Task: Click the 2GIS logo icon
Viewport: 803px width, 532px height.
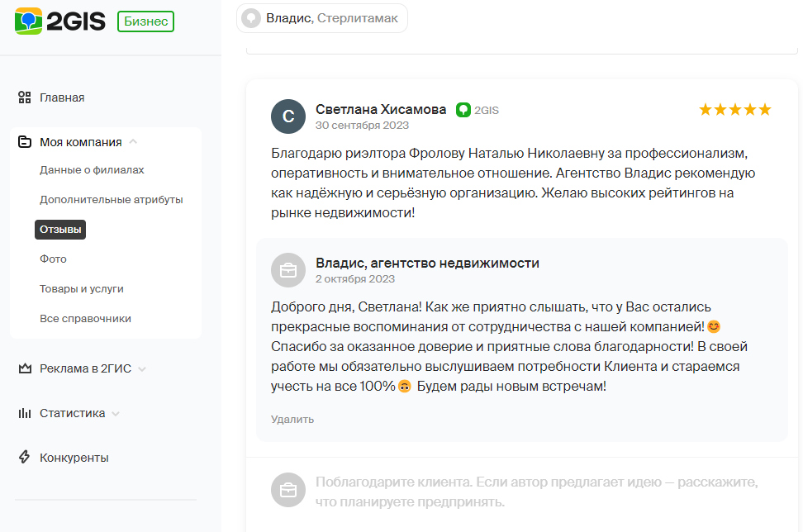Action: point(28,21)
